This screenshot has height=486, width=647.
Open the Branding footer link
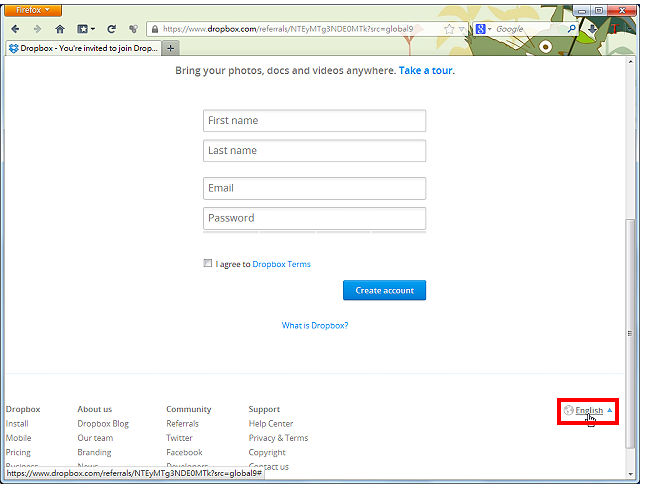click(94, 453)
